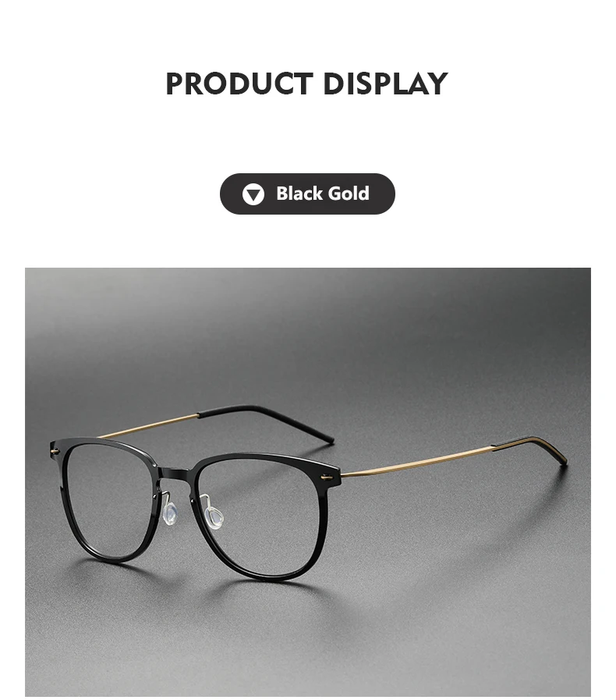Click the center of the right lens

pyautogui.click(x=262, y=518)
